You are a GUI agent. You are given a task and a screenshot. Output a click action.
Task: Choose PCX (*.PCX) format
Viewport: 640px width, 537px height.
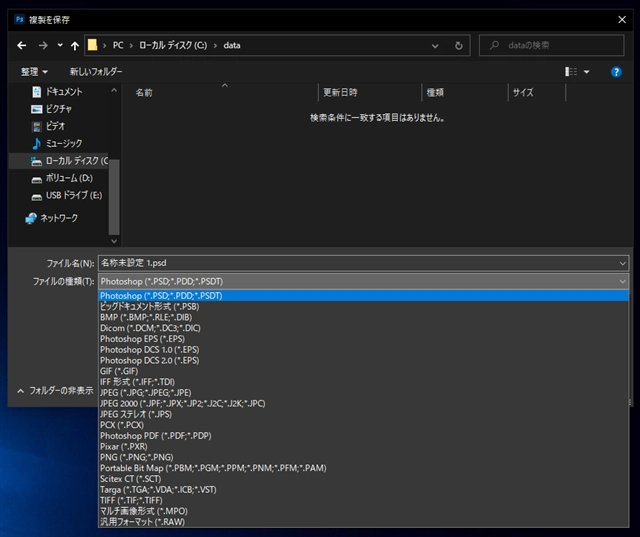click(363, 425)
